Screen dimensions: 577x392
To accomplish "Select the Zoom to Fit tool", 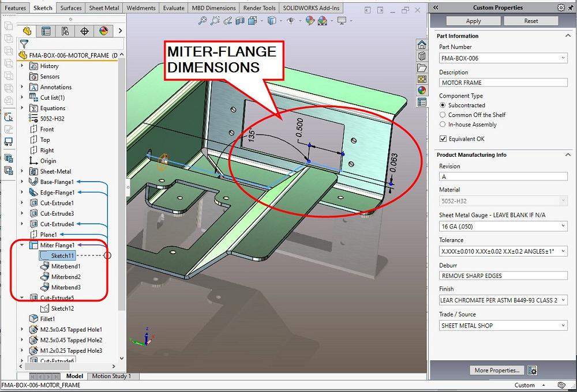I will pos(202,20).
